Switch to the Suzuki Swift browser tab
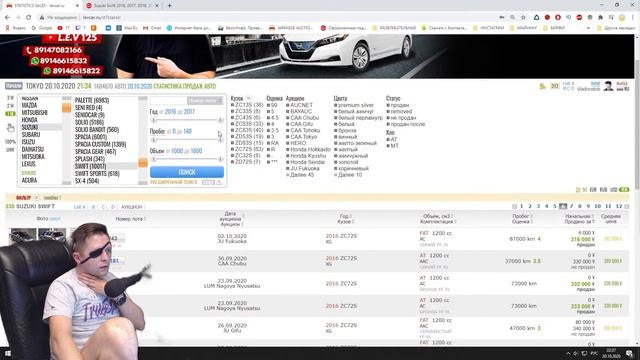This screenshot has width=640, height=360. coord(122,6)
